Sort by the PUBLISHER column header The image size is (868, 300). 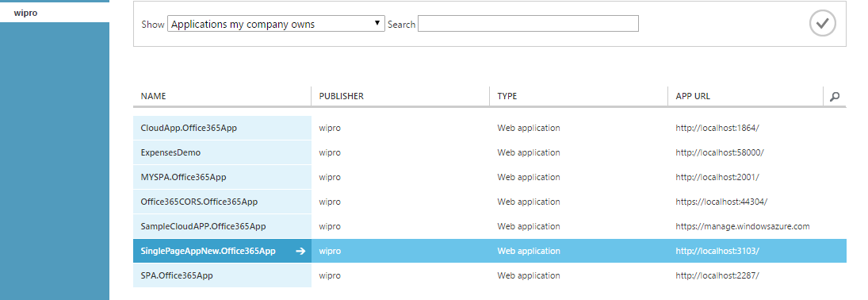(341, 96)
